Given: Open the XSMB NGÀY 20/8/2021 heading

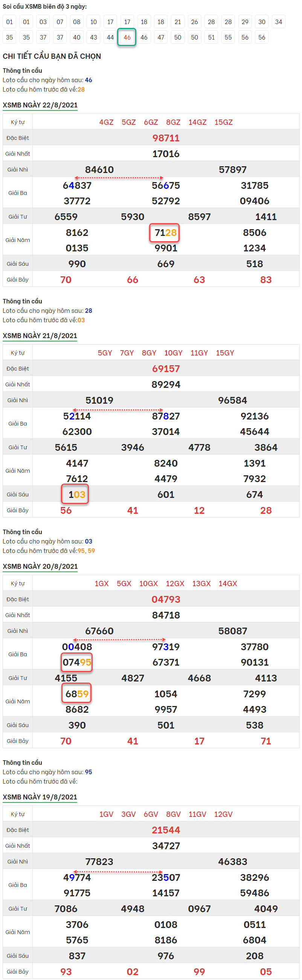Looking at the screenshot, I should 40,566.
